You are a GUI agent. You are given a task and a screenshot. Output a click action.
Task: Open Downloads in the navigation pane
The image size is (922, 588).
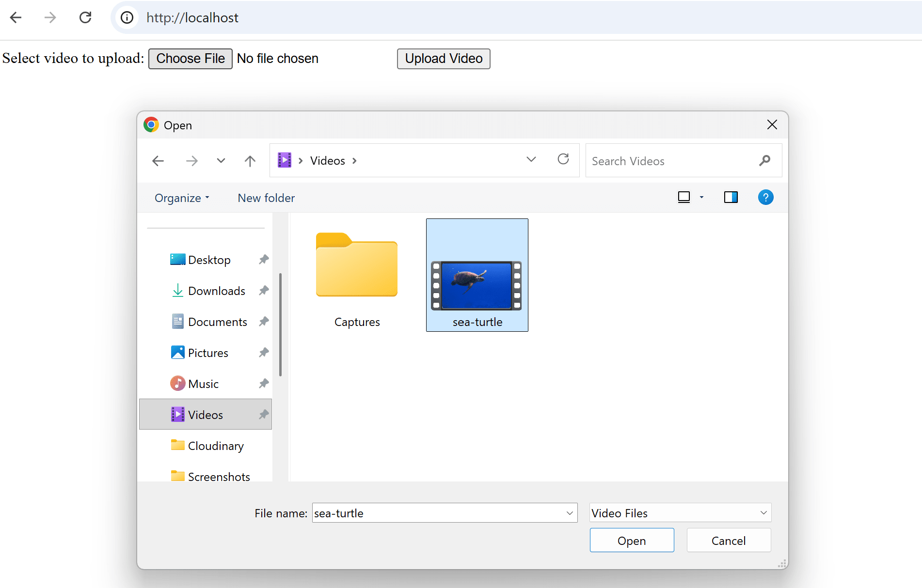pos(216,291)
